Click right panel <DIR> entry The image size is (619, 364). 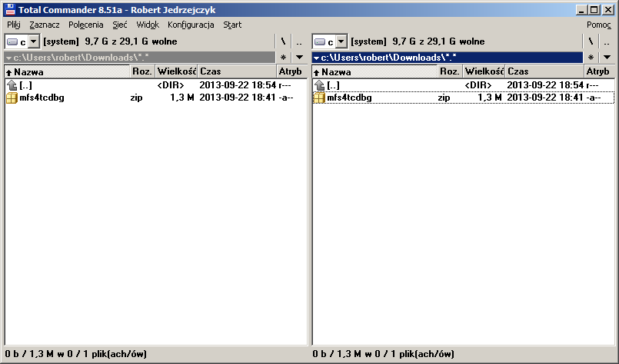click(x=478, y=85)
